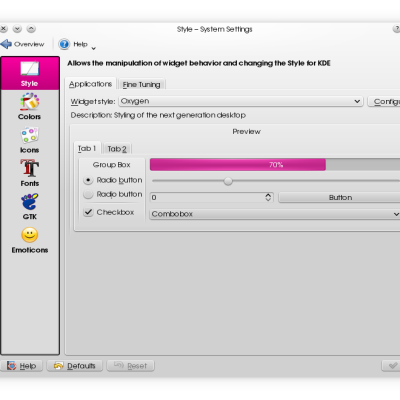Uncheck the Checkbox in Group Box
The width and height of the screenshot is (400, 400).
pos(88,212)
